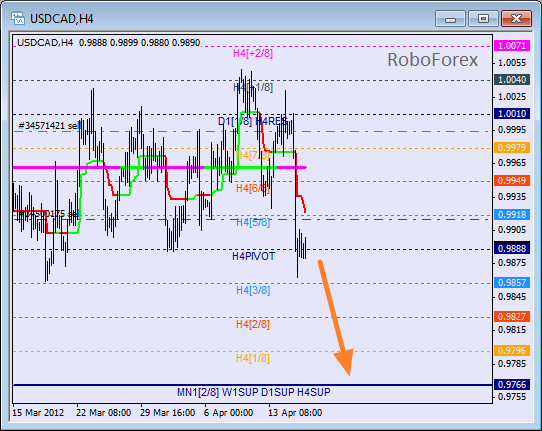Maximize the USDCAD,H4 chart window

[483, 19]
